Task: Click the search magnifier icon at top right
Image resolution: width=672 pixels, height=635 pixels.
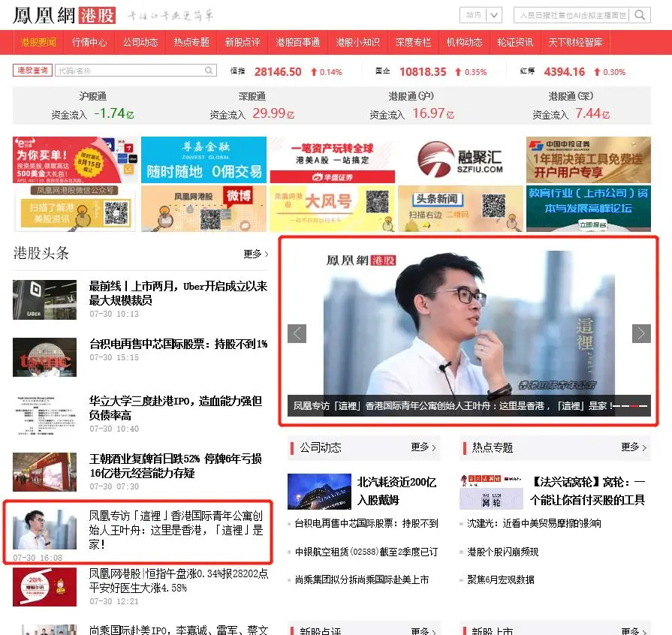Action: [640, 16]
